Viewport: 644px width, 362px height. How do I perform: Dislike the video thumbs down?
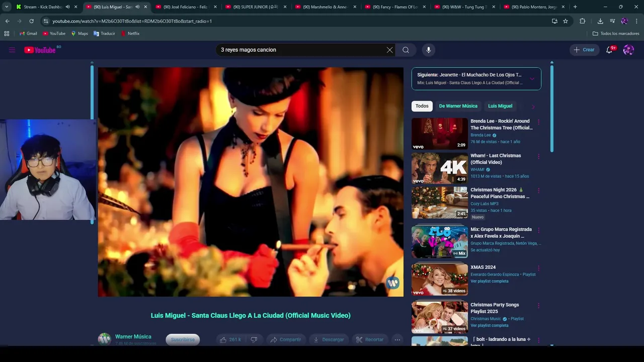tap(254, 340)
